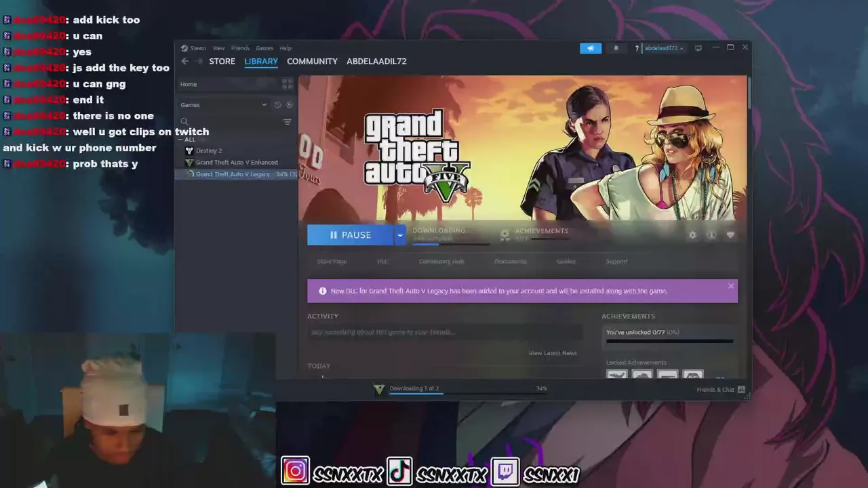Open the Steam menu in the title bar
The image size is (868, 488).
(198, 48)
